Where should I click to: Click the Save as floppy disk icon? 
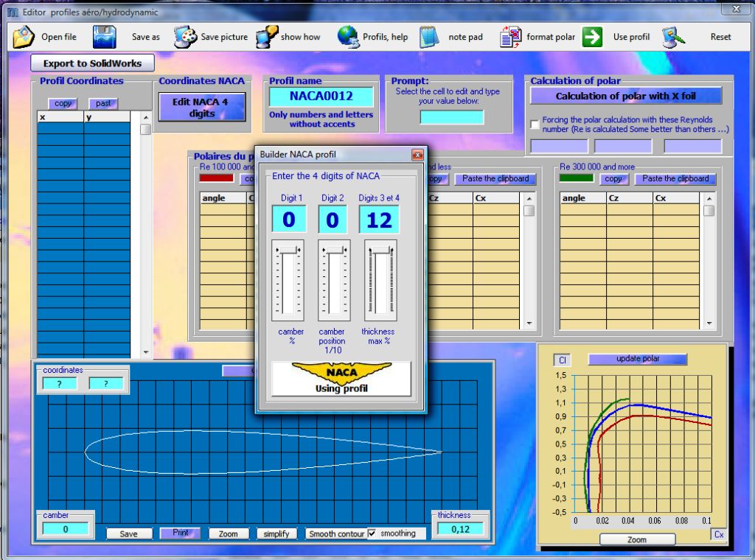coord(105,37)
